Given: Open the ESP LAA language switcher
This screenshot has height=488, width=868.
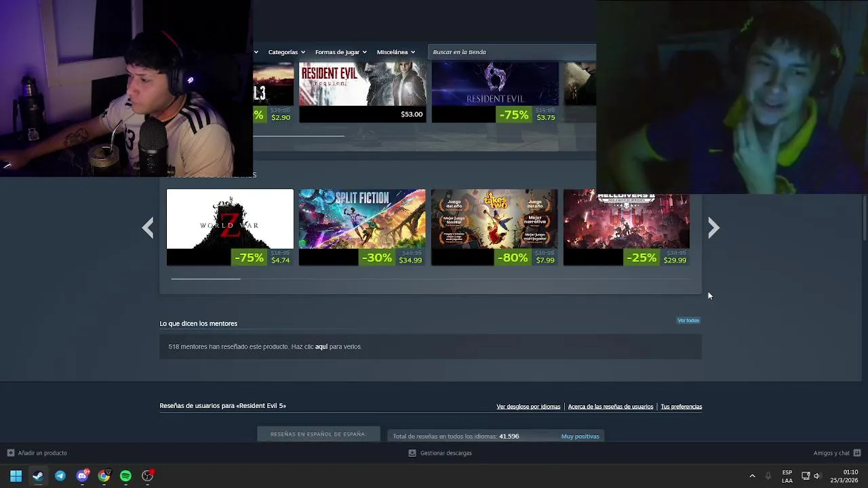Looking at the screenshot, I should [787, 476].
